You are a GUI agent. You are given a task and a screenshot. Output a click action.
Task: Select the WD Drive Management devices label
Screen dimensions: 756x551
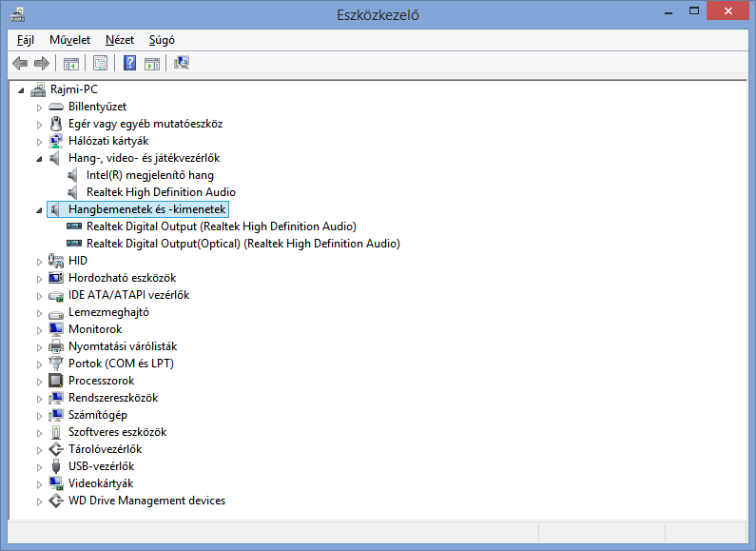(x=147, y=501)
